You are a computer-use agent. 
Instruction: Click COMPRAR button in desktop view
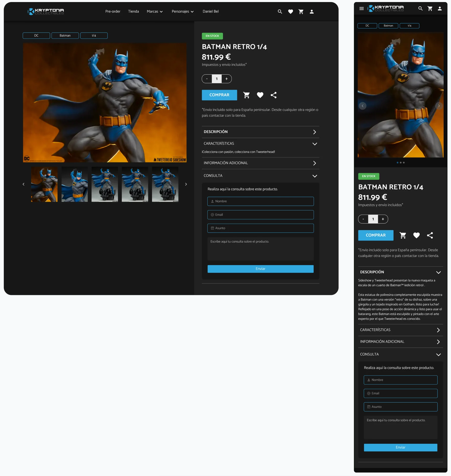pyautogui.click(x=219, y=95)
